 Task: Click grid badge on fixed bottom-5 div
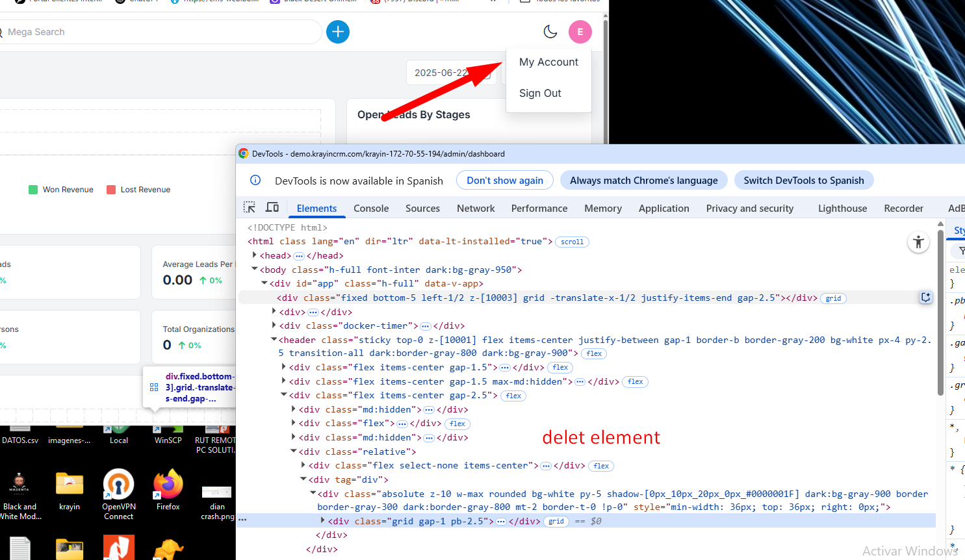pyautogui.click(x=833, y=299)
